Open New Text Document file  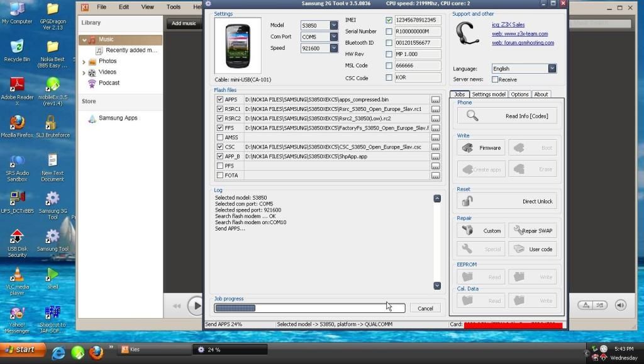click(x=53, y=167)
